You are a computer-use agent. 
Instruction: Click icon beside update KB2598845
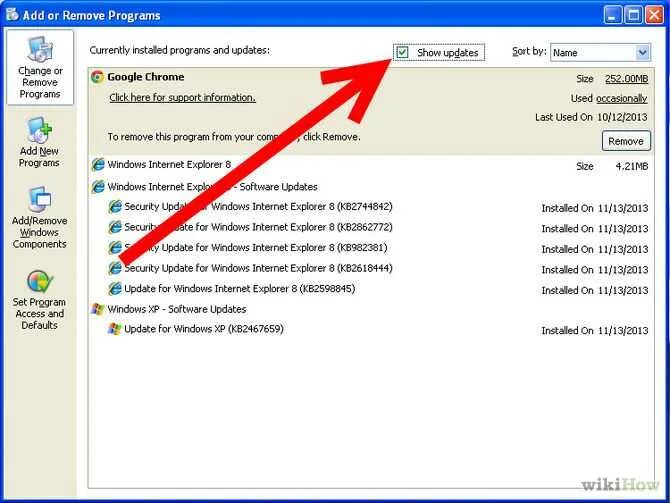coord(115,288)
